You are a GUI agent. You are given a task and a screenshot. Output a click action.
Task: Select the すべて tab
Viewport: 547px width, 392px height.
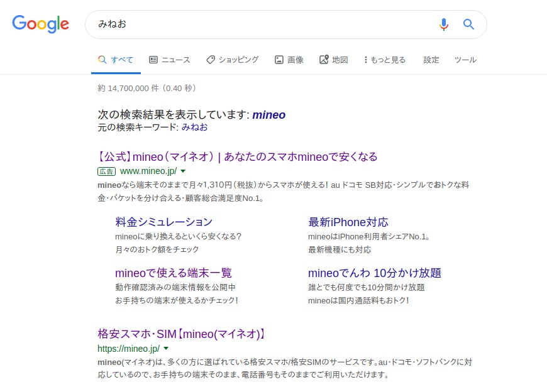coord(116,60)
